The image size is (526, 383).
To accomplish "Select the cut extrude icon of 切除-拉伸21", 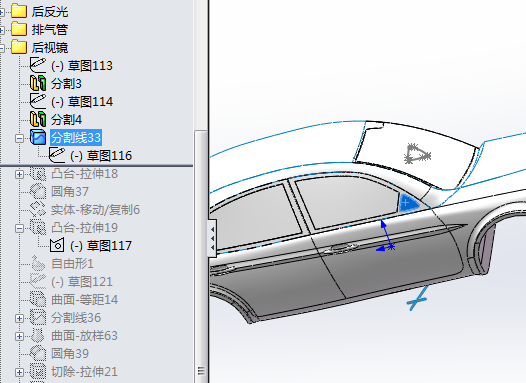I will [38, 372].
